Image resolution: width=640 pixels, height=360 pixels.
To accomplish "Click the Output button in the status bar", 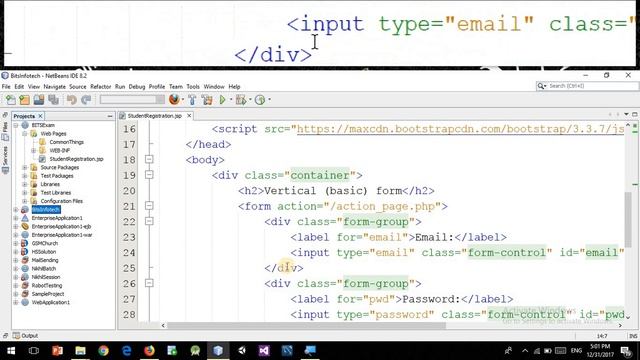I will pos(25,336).
